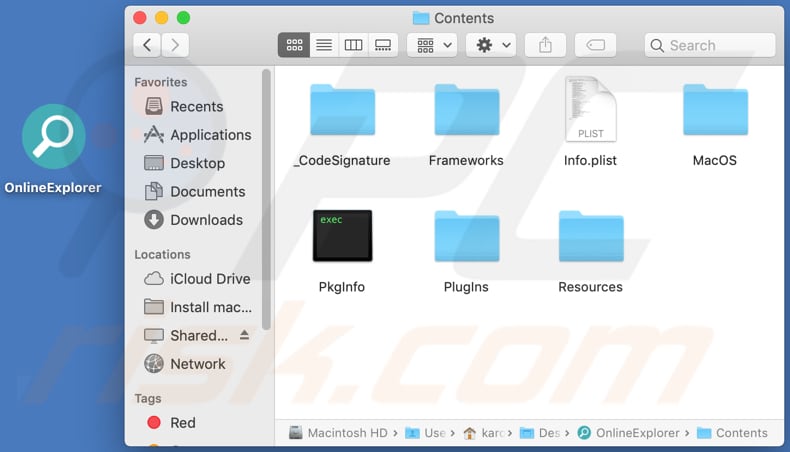Click the Locations section header
Image resolution: width=790 pixels, height=452 pixels.
[x=162, y=254]
